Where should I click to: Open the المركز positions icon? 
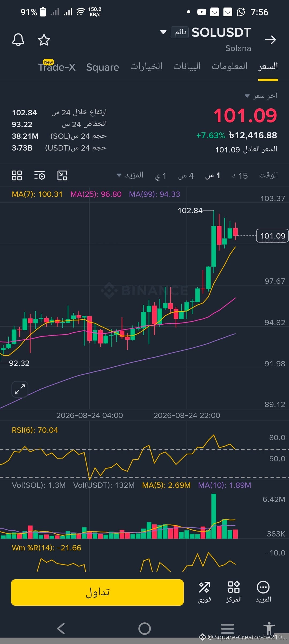[x=234, y=592]
